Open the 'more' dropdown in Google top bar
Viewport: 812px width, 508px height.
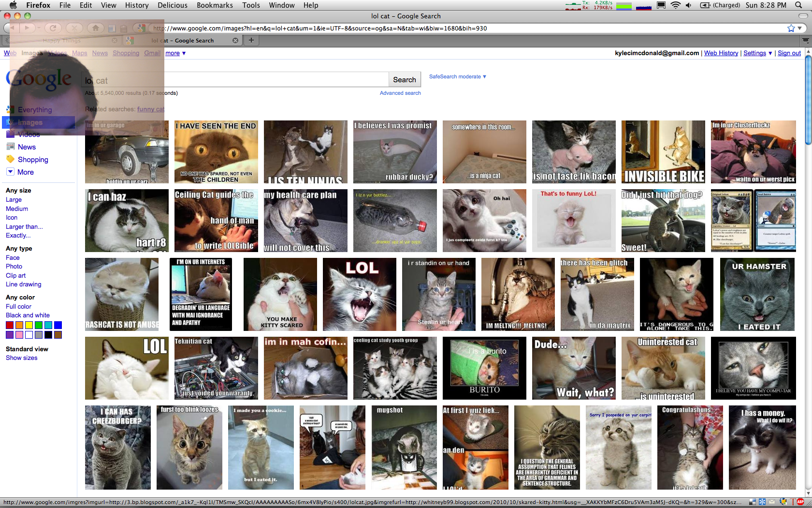[175, 53]
